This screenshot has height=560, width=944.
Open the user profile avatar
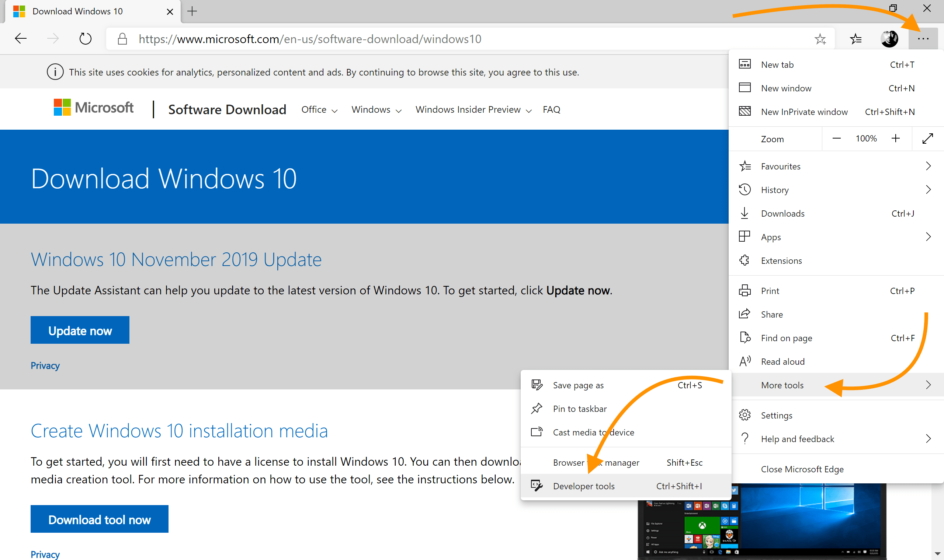pos(889,38)
